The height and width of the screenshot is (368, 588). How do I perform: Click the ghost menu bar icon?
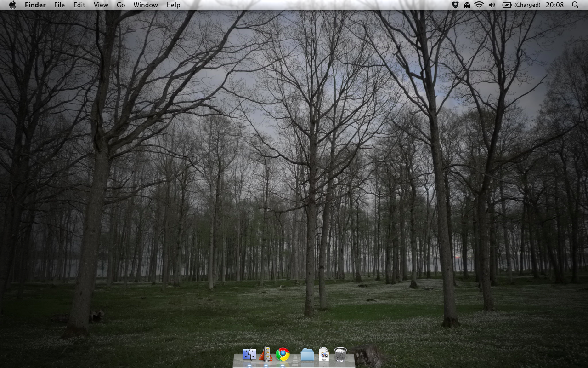coord(467,5)
